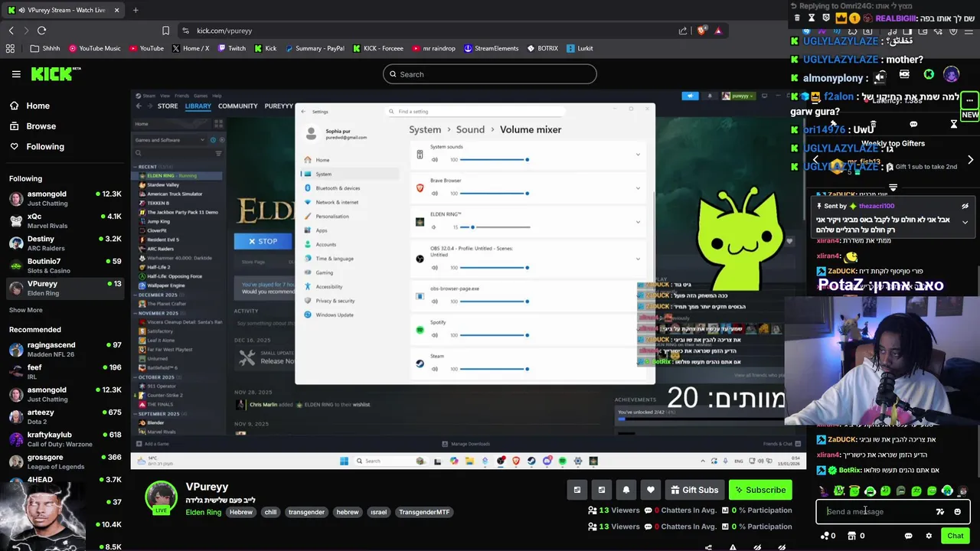This screenshot has width=980, height=551.
Task: Open Twitch bookmark
Action: [x=232, y=48]
